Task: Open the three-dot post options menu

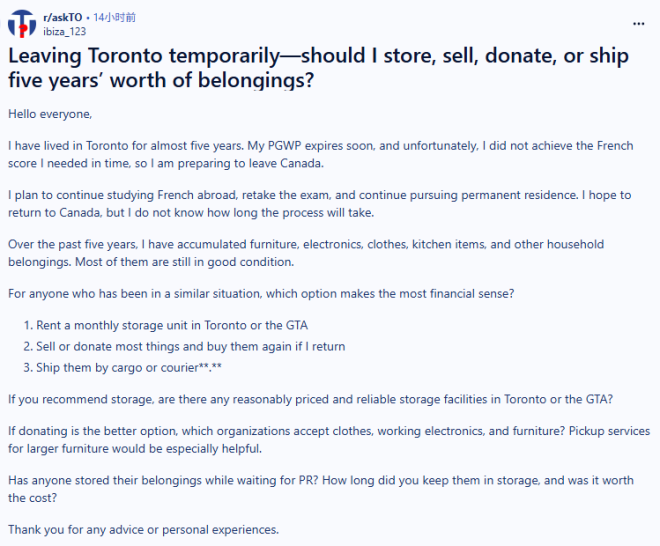Action: click(639, 24)
